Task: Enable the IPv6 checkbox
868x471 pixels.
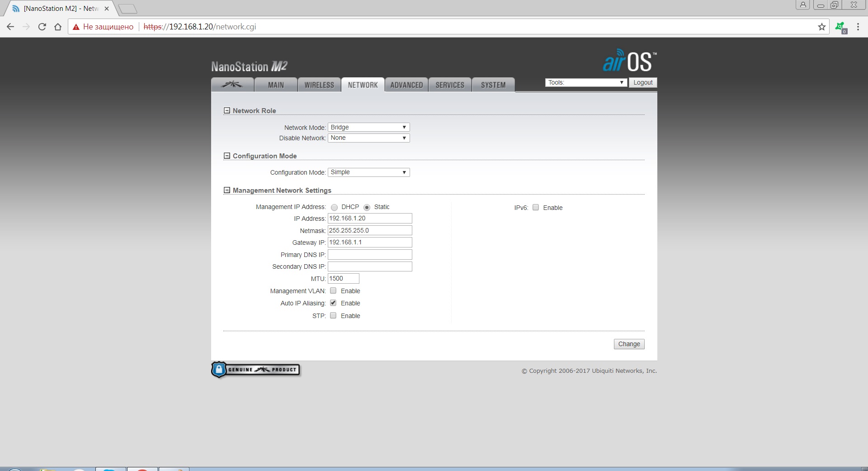Action: click(x=536, y=207)
